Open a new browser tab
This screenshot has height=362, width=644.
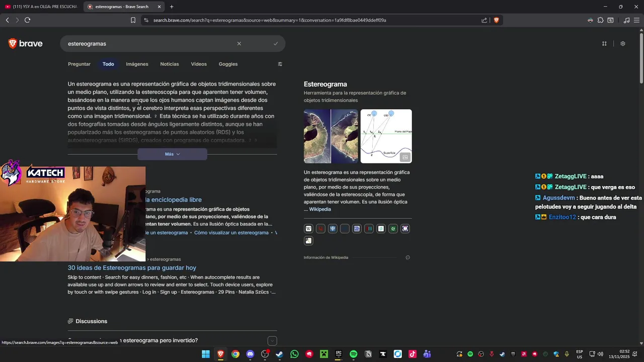coord(172,7)
